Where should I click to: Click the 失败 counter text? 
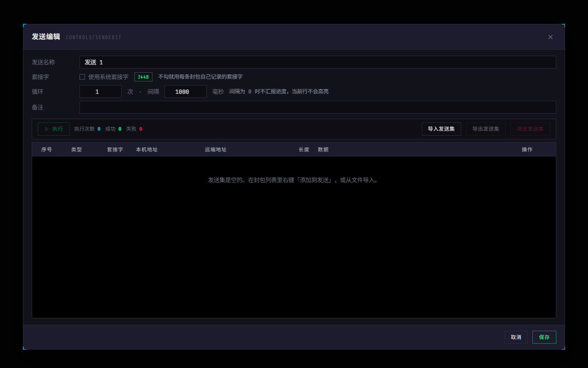click(x=134, y=129)
